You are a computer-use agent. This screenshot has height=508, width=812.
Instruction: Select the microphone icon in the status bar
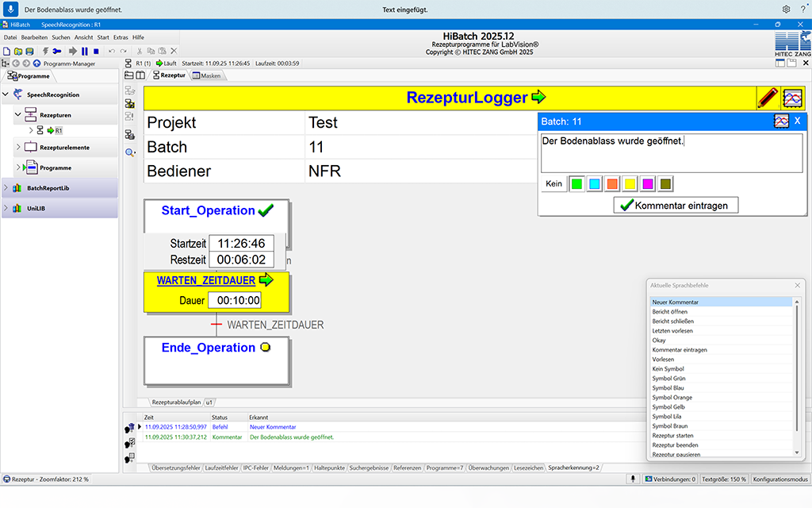[x=633, y=479]
